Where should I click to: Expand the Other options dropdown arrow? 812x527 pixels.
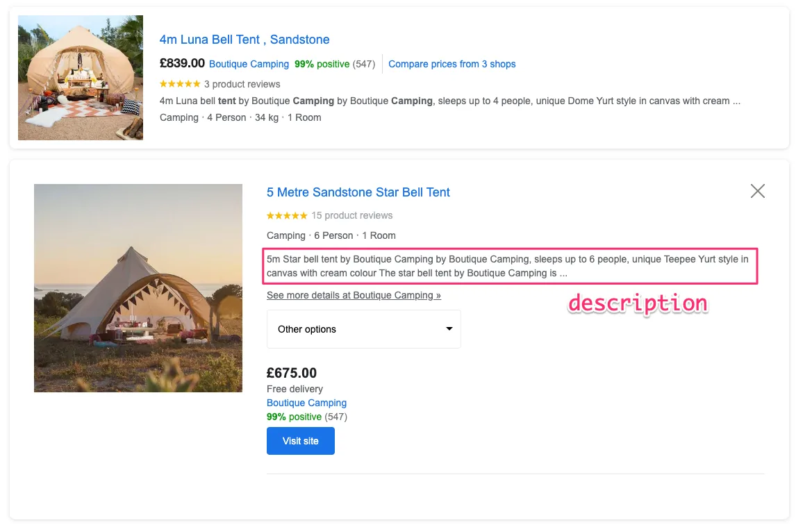pos(450,328)
